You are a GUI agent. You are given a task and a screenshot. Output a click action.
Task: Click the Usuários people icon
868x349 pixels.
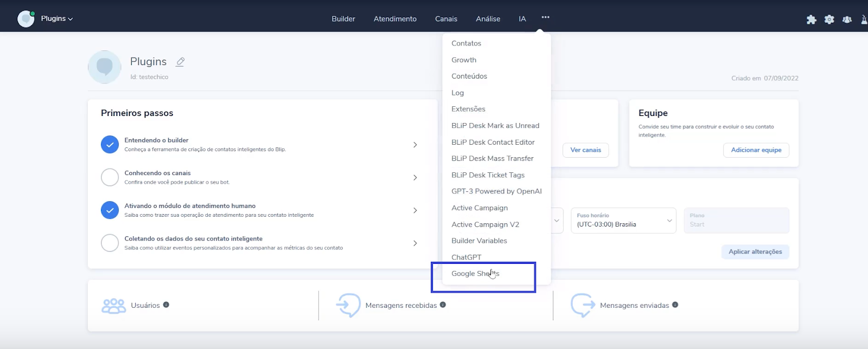(113, 306)
